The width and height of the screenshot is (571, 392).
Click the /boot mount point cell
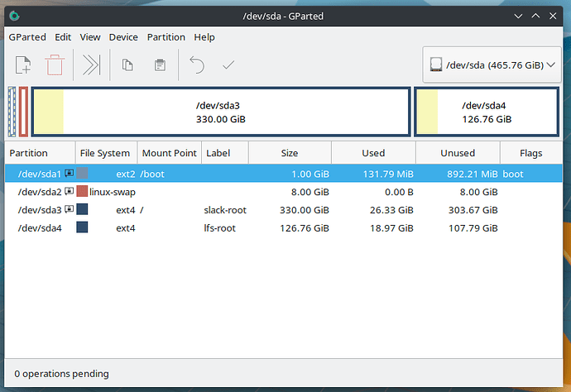pyautogui.click(x=152, y=174)
